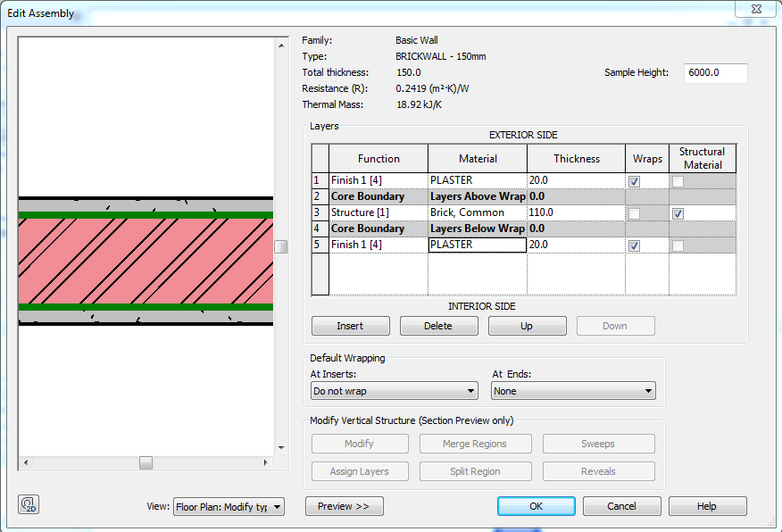Click the pink brick hatch in the preview

tap(143, 259)
